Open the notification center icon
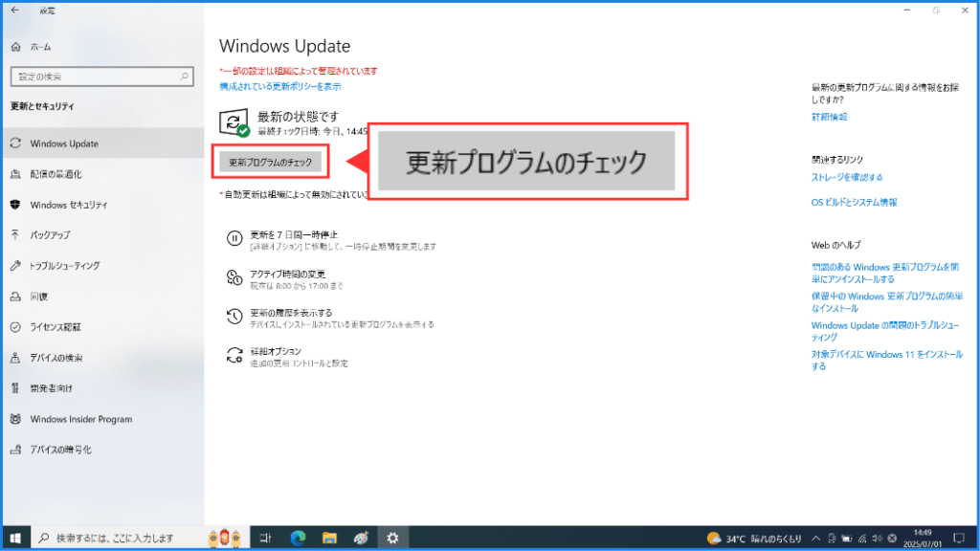 tap(959, 538)
